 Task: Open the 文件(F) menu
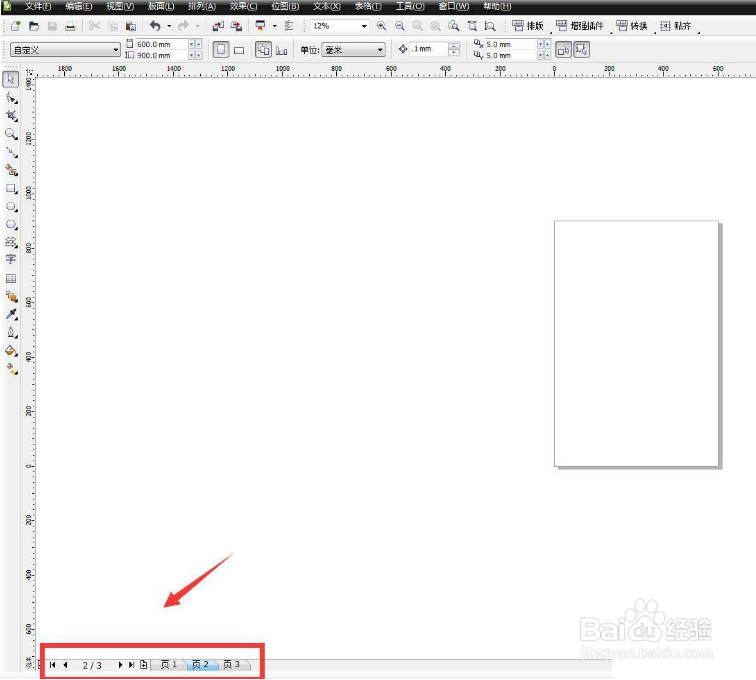(x=38, y=7)
